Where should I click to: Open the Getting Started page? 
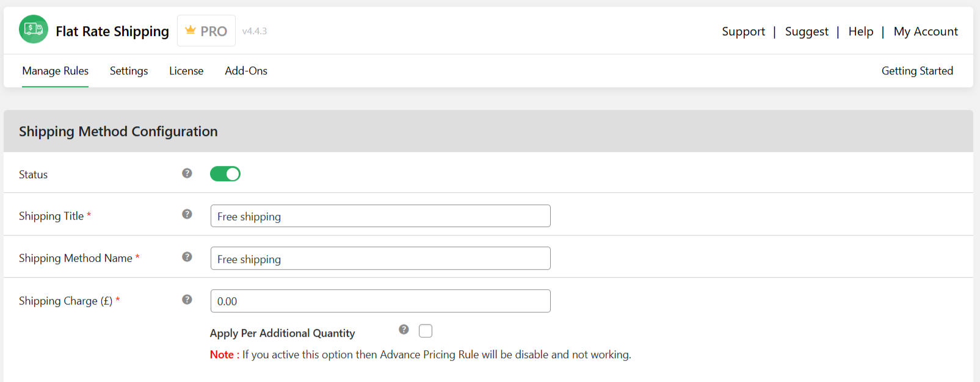917,71
